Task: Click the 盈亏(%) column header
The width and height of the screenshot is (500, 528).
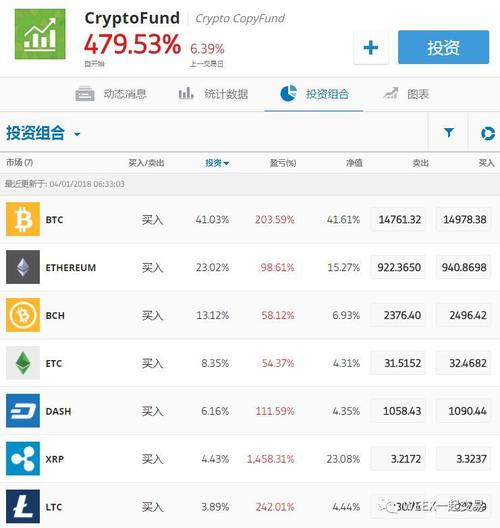Action: click(283, 163)
